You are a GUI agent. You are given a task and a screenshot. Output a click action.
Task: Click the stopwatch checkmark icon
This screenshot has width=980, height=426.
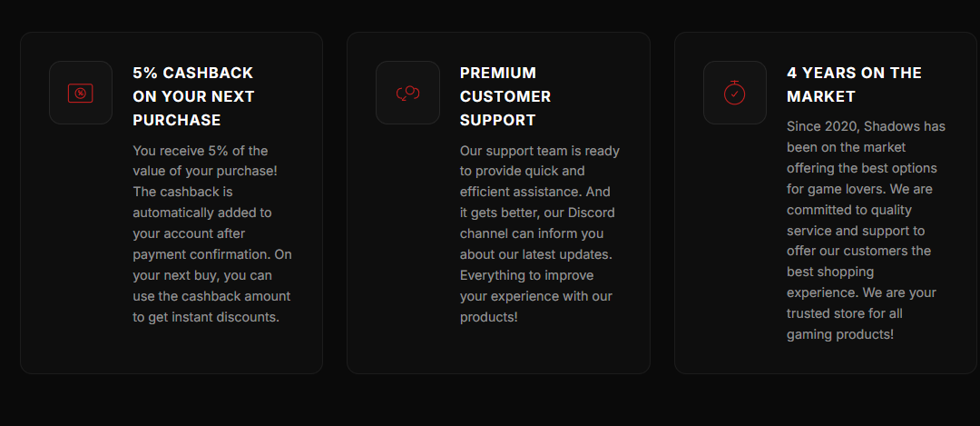click(735, 93)
